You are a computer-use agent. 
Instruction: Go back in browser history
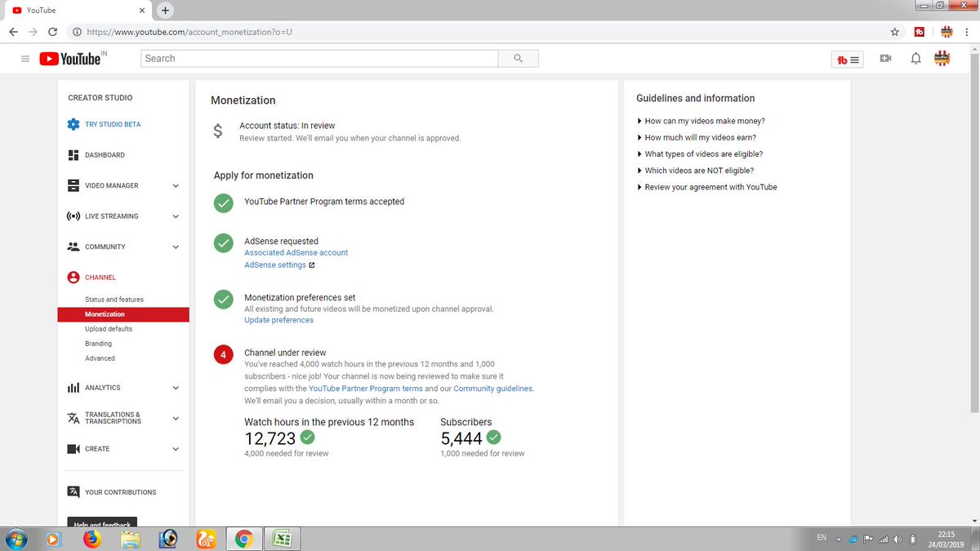coord(12,32)
